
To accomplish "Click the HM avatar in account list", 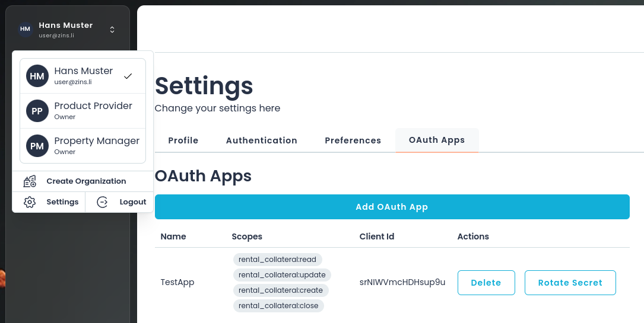I will pos(37,76).
